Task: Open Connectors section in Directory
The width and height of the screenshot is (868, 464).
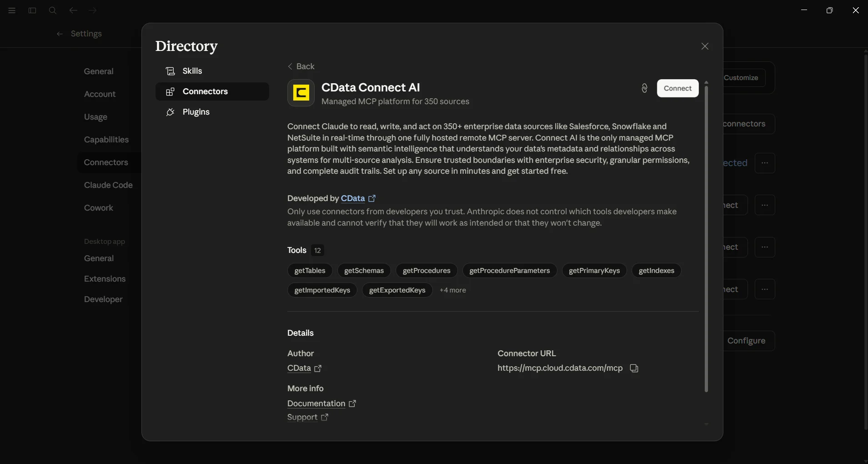Action: click(212, 91)
